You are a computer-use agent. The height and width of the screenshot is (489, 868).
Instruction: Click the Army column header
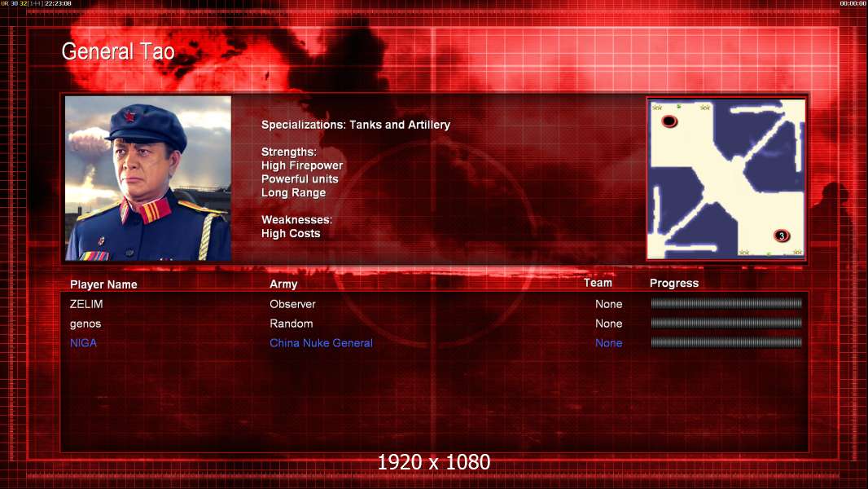click(283, 284)
